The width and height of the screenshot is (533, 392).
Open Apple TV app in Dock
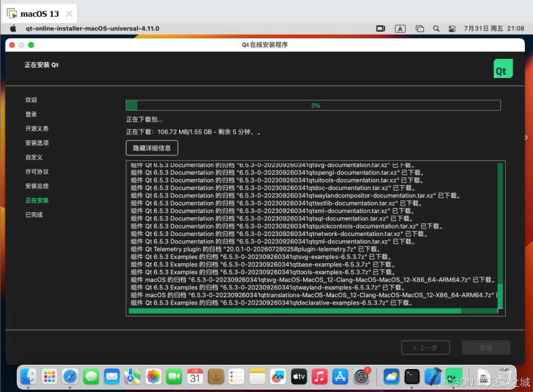(x=299, y=377)
